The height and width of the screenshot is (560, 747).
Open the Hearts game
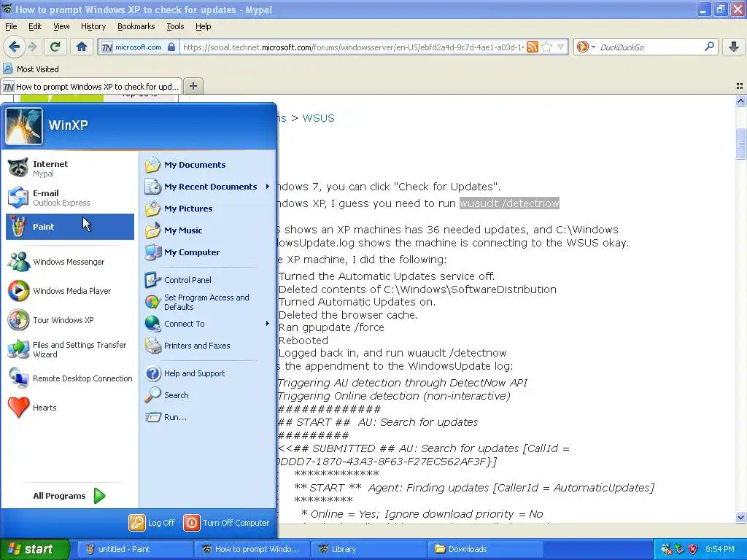tap(70, 407)
